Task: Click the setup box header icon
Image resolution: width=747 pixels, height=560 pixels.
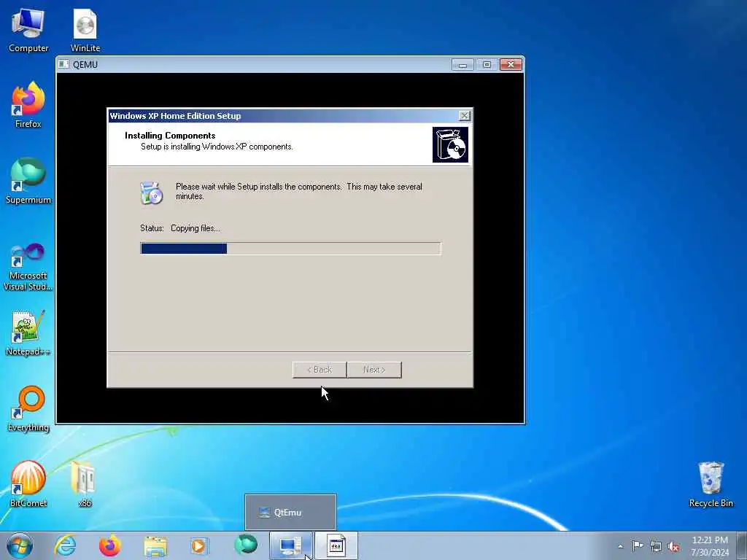Action: click(450, 144)
